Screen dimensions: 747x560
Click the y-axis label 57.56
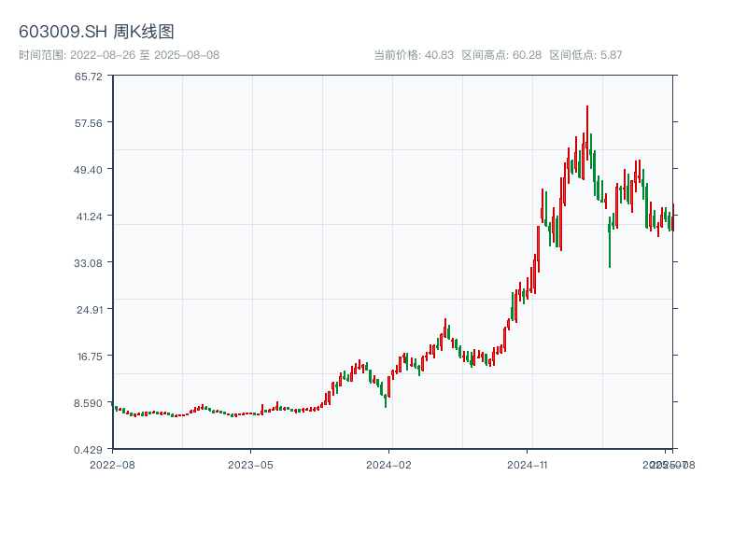pos(89,123)
